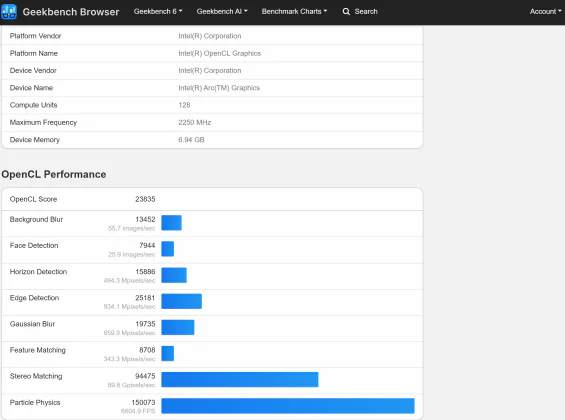Open the Geekbench 6 dropdown menu
The image size is (565, 420).
coord(158,12)
